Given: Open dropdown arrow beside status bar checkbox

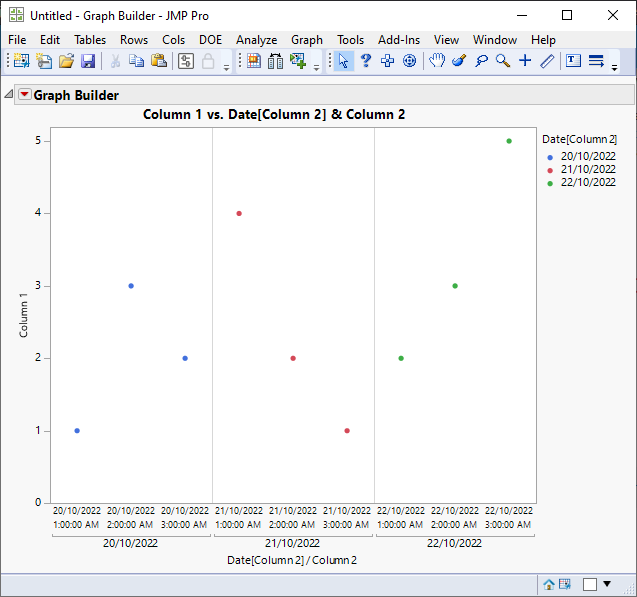Looking at the screenshot, I should pos(607,584).
